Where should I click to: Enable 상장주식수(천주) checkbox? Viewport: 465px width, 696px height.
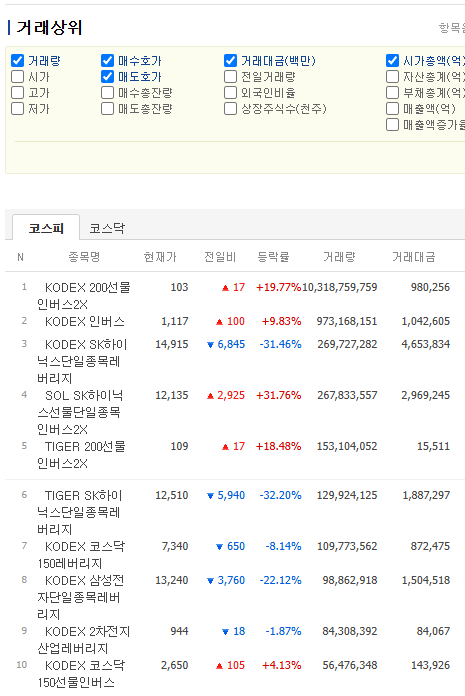pos(230,108)
